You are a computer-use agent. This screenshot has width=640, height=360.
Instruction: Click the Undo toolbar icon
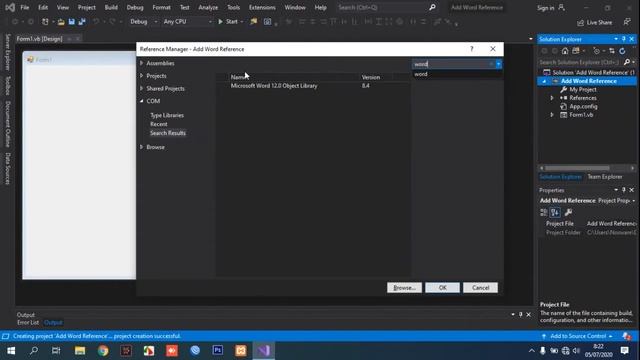coord(96,22)
